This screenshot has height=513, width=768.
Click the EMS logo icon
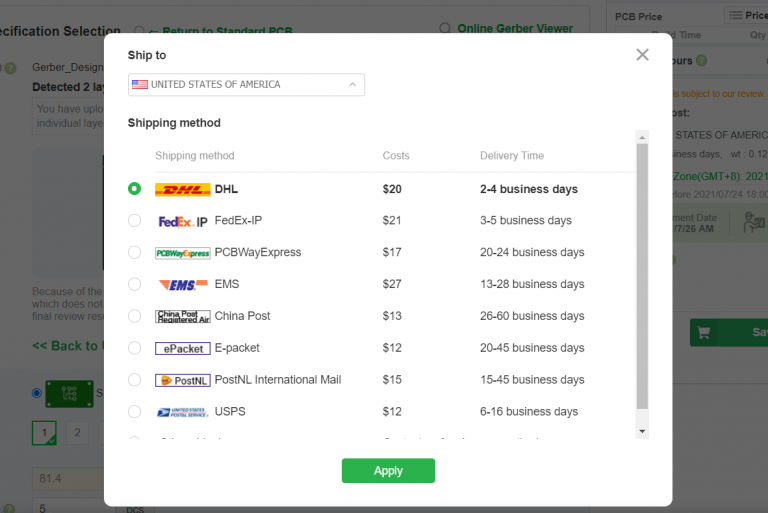coord(183,285)
